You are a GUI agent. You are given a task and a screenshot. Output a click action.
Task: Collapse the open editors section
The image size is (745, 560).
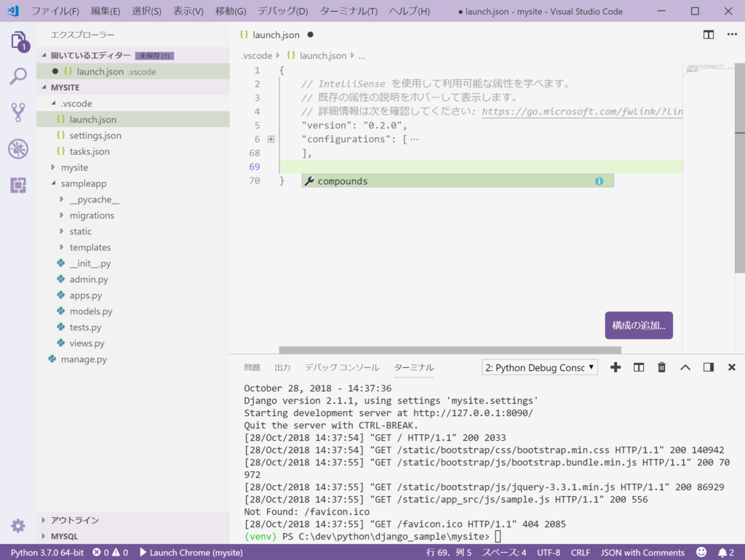[x=44, y=55]
